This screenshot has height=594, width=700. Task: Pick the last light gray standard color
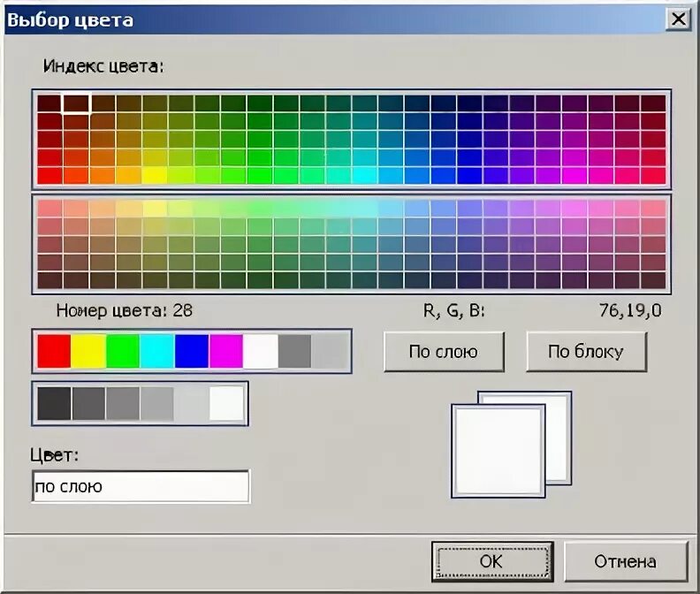(x=329, y=352)
